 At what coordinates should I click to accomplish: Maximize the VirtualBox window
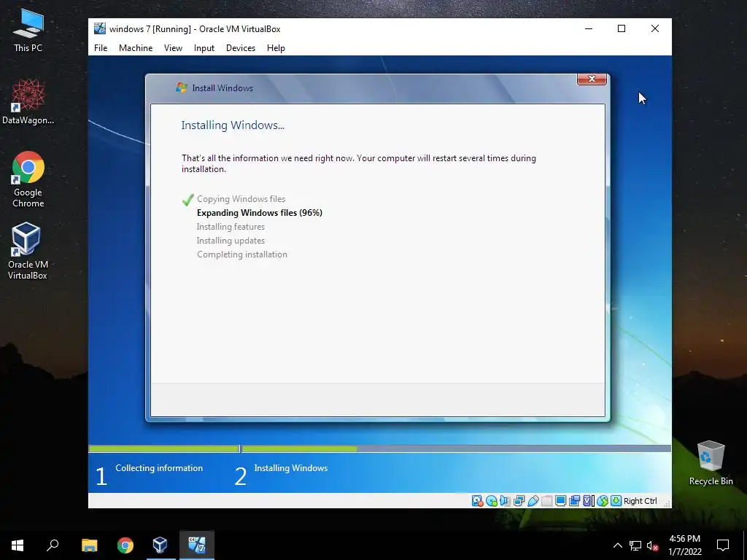[x=622, y=28]
